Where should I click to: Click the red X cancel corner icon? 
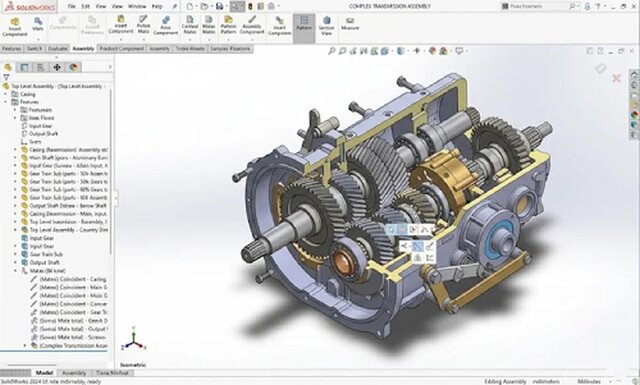coord(616,78)
